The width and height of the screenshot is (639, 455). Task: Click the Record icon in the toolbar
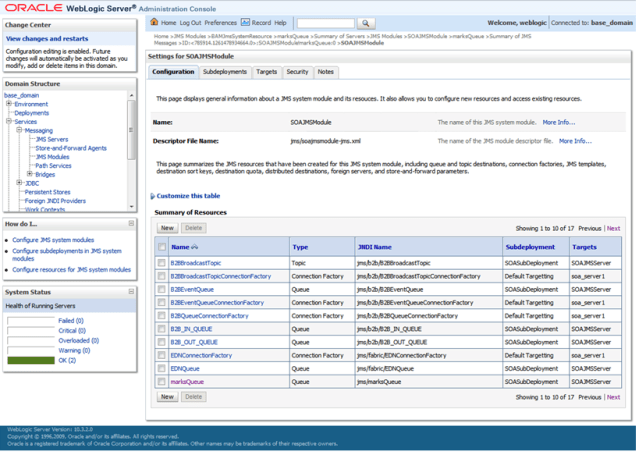(x=246, y=22)
